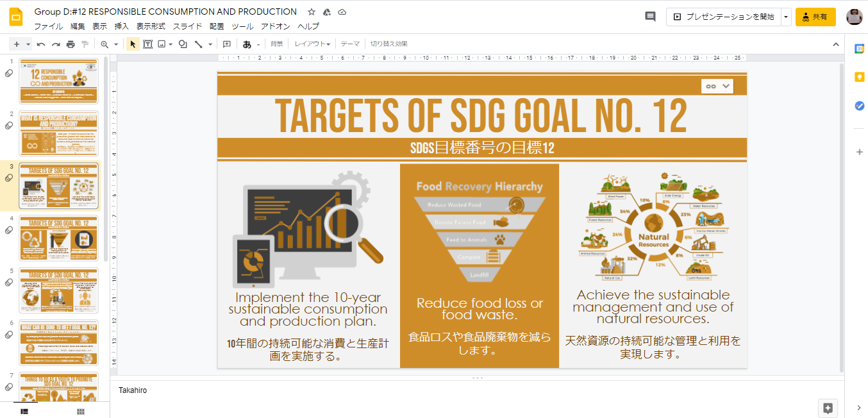Select slide 1 thumbnail
Image resolution: width=868 pixels, height=418 pixels.
58,80
